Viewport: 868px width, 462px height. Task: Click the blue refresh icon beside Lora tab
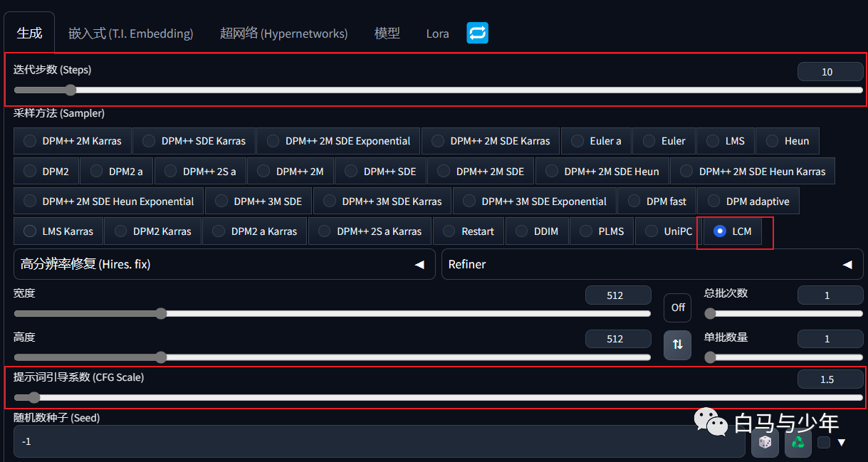tap(477, 33)
